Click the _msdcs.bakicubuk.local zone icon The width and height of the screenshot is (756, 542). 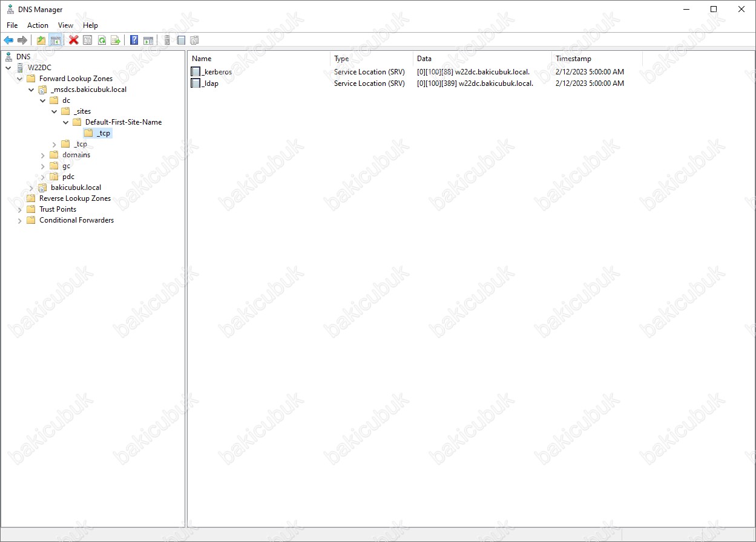point(42,90)
